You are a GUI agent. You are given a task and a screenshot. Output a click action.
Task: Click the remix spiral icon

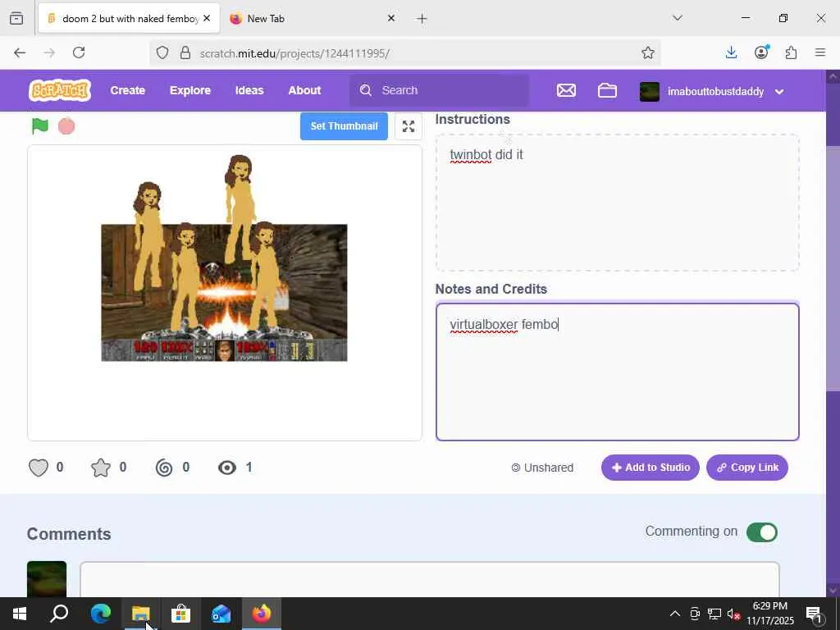164,468
